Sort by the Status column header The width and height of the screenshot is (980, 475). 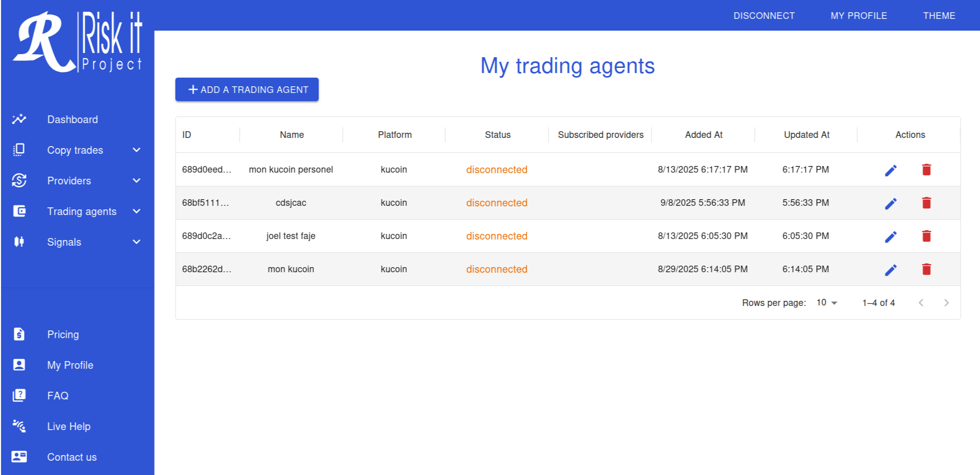pyautogui.click(x=497, y=135)
